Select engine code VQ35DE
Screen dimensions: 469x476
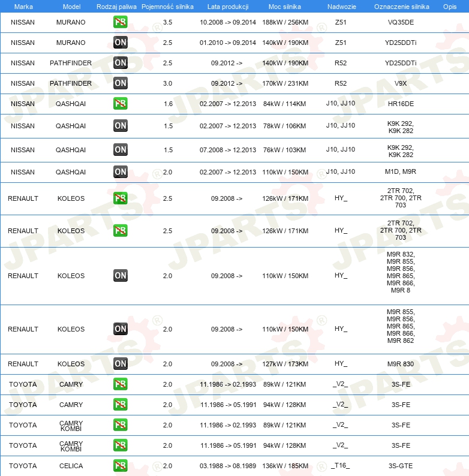click(x=401, y=22)
